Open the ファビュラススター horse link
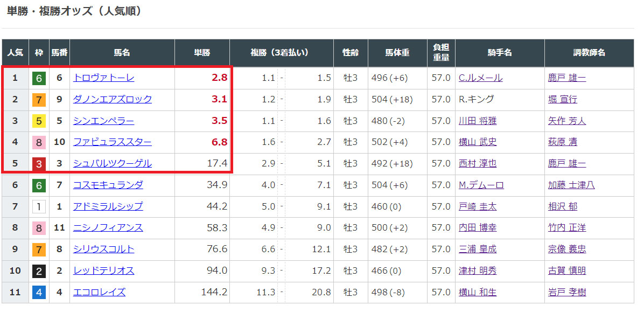Image resolution: width=644 pixels, height=312 pixels. tap(113, 142)
